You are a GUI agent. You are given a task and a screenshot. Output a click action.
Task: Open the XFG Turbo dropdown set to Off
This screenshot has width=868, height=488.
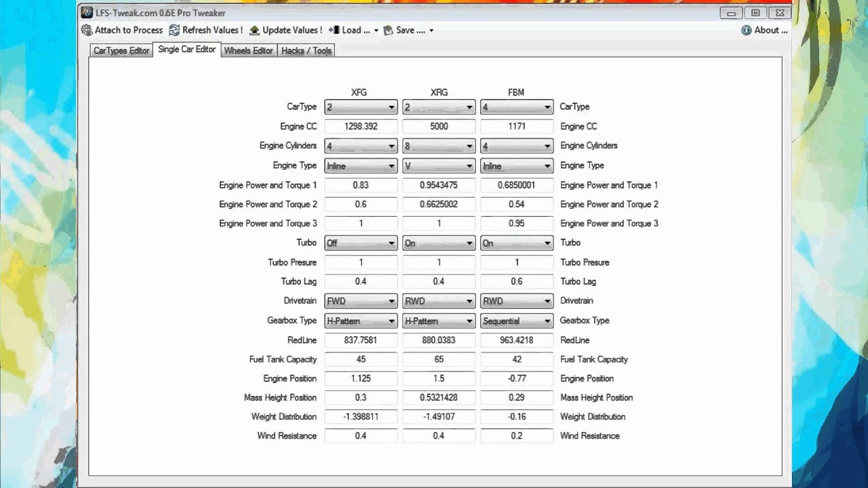point(361,243)
